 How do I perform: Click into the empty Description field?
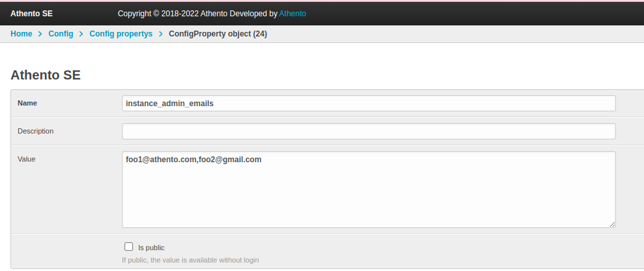[368, 131]
